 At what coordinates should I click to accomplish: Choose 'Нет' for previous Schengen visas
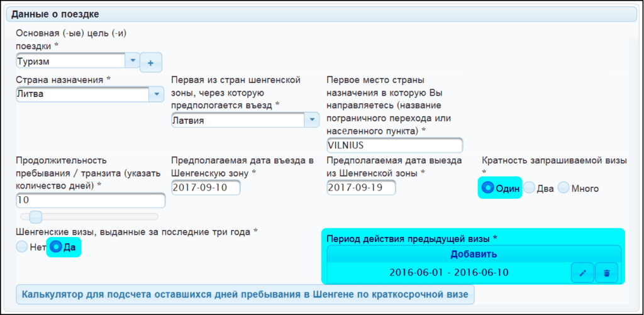tap(22, 247)
